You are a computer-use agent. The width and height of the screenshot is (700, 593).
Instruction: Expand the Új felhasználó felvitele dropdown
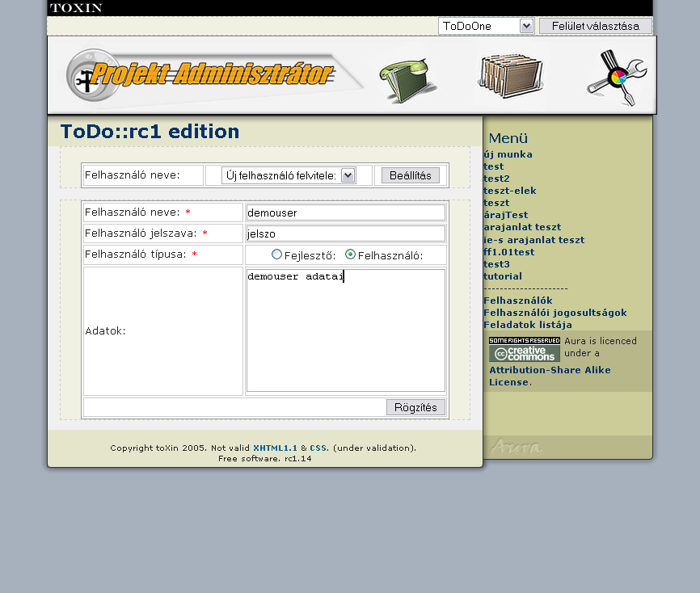[289, 175]
